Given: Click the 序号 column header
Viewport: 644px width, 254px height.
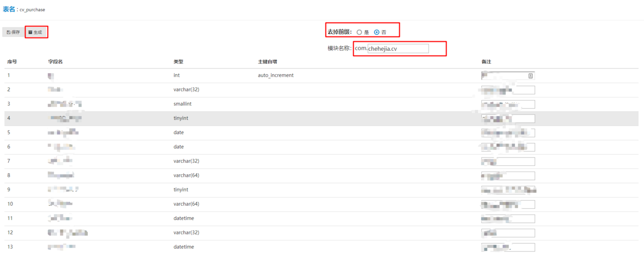Looking at the screenshot, I should [12, 62].
